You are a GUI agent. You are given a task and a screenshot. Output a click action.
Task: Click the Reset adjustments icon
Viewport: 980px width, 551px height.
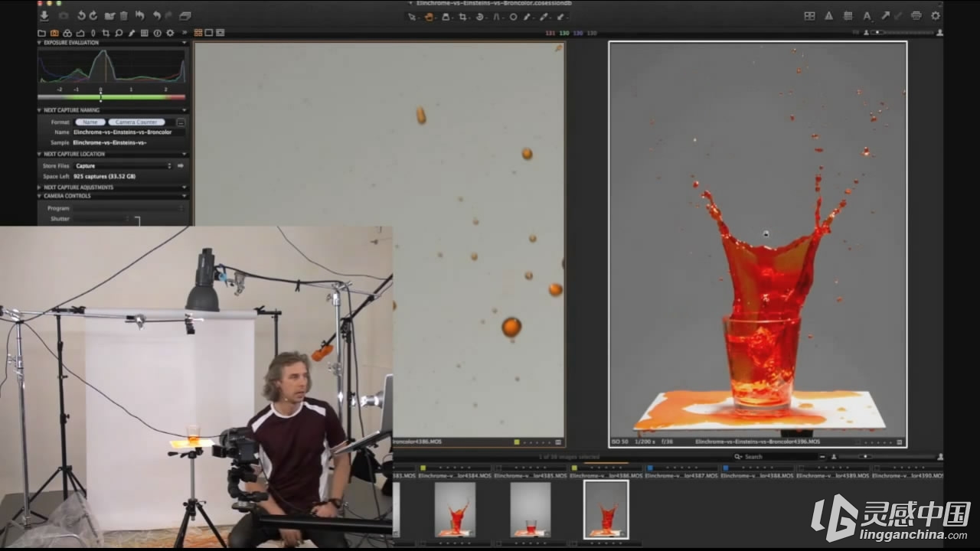(139, 15)
